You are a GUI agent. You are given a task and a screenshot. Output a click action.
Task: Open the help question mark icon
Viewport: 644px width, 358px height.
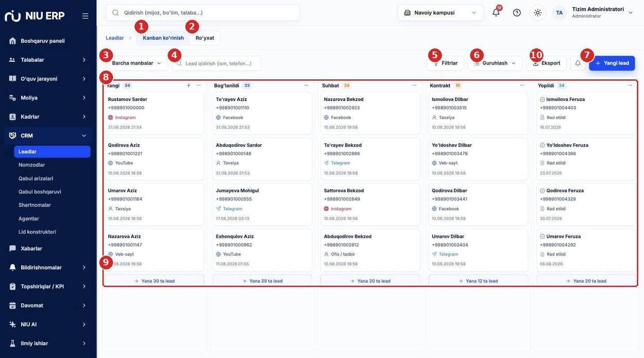[x=517, y=12]
